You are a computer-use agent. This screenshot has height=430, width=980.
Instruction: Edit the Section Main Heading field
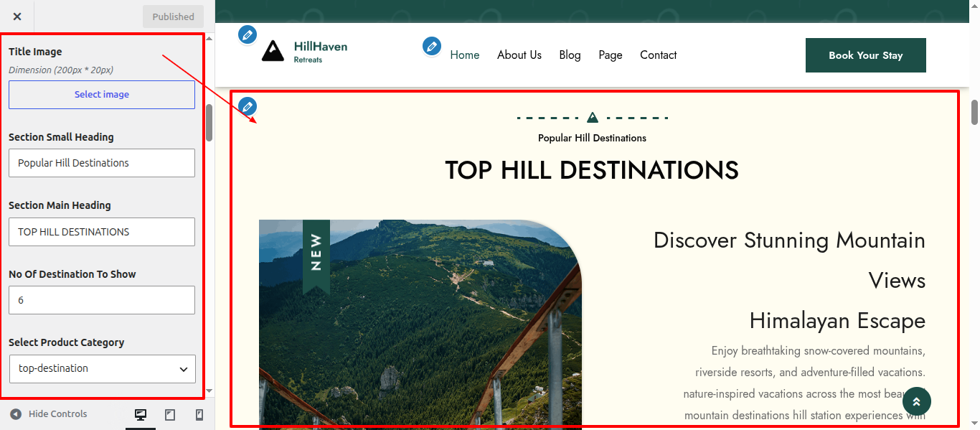[102, 232]
